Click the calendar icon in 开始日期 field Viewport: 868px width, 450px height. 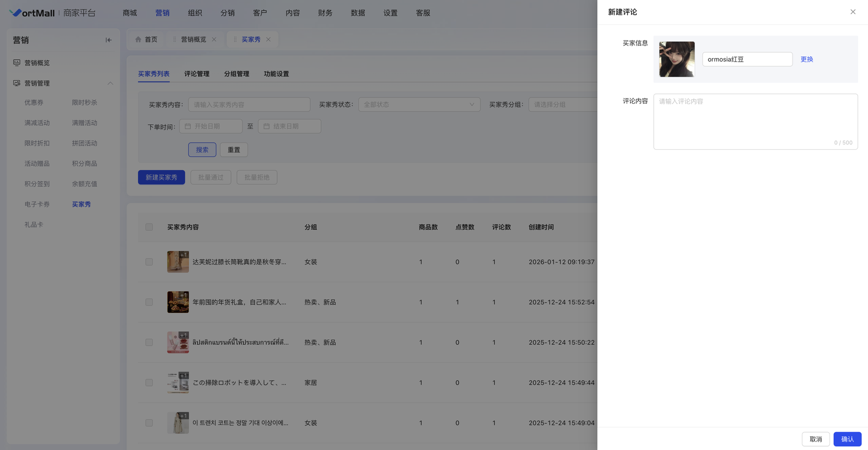[188, 126]
